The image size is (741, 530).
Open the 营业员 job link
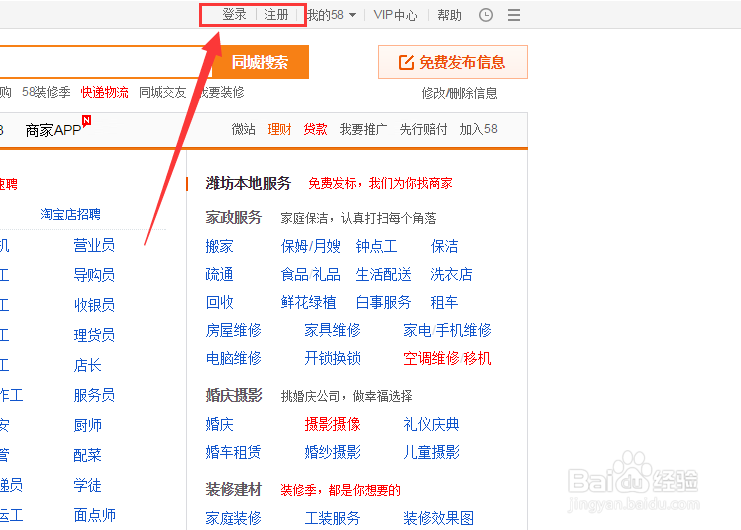(94, 245)
